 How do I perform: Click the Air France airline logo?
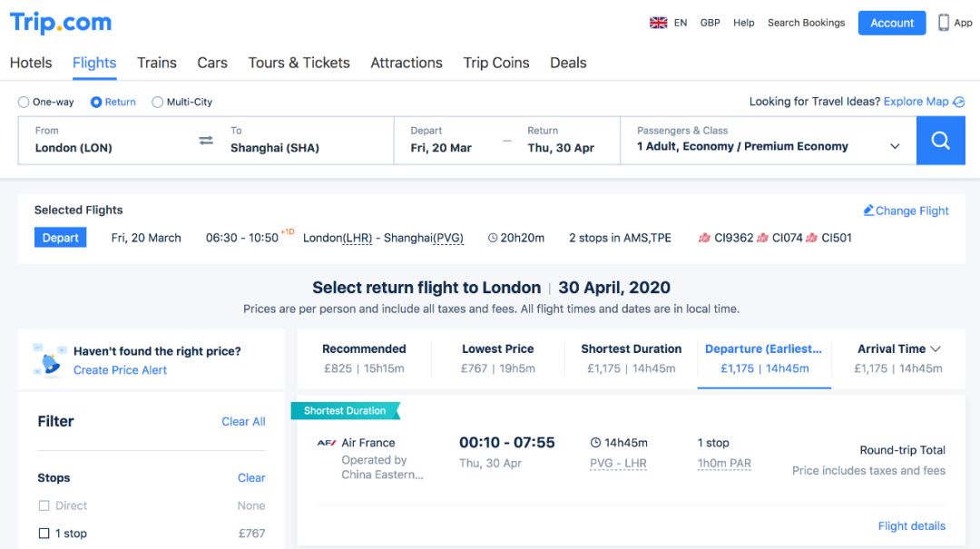(326, 443)
